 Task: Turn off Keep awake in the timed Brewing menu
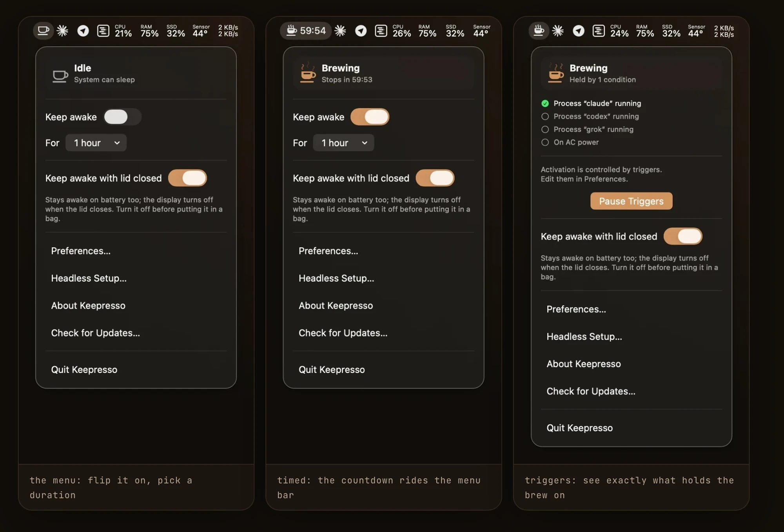[x=370, y=117]
